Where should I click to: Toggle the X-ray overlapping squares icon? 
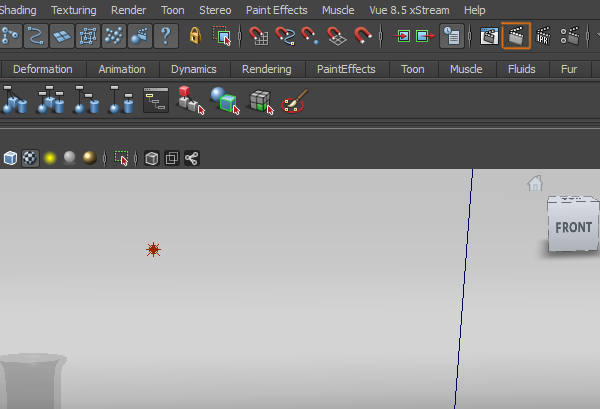(171, 158)
